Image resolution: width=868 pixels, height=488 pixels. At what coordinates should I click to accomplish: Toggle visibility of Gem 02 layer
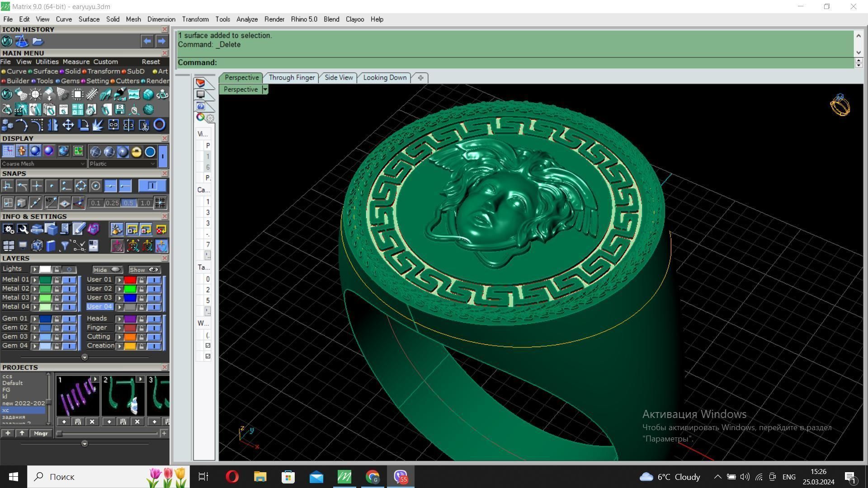[69, 328]
